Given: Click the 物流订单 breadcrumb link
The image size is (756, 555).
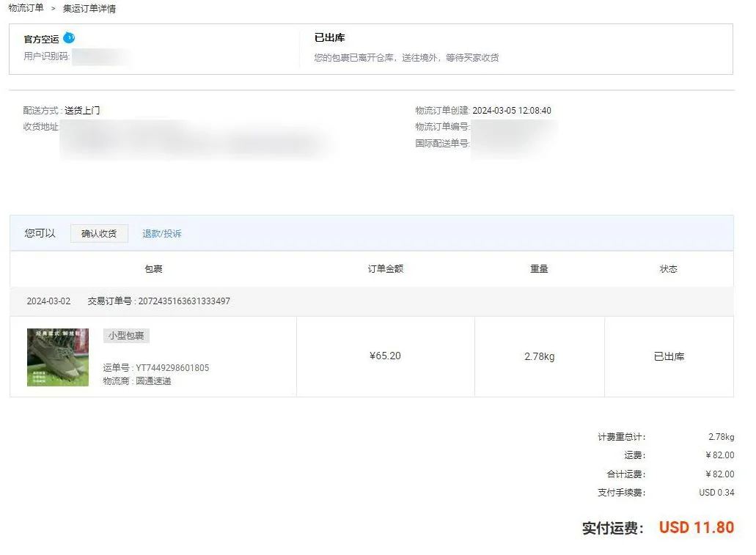Looking at the screenshot, I should click(x=26, y=8).
